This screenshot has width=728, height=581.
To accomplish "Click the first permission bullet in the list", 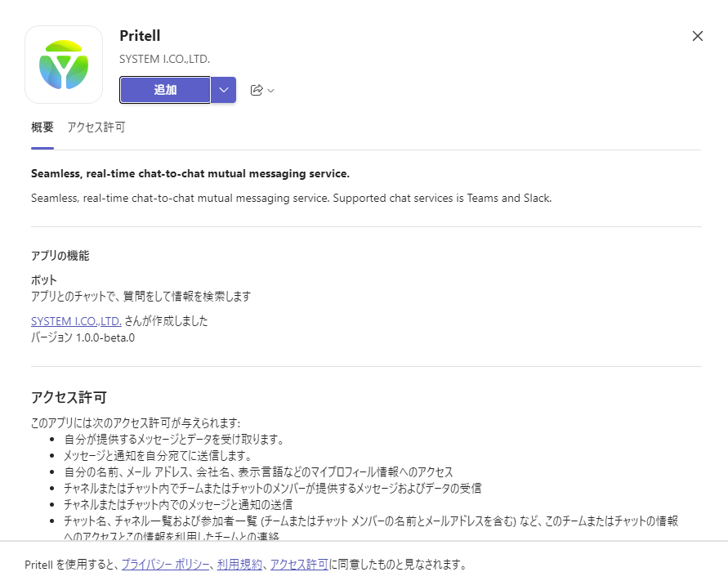I will coord(174,439).
